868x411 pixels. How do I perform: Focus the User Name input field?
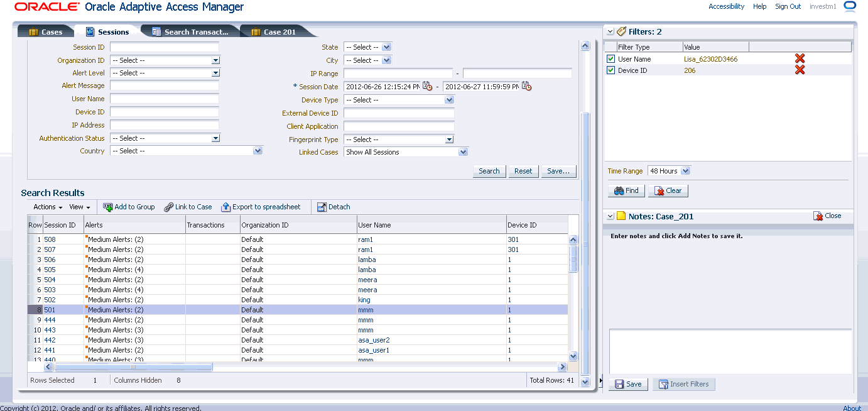(x=165, y=99)
